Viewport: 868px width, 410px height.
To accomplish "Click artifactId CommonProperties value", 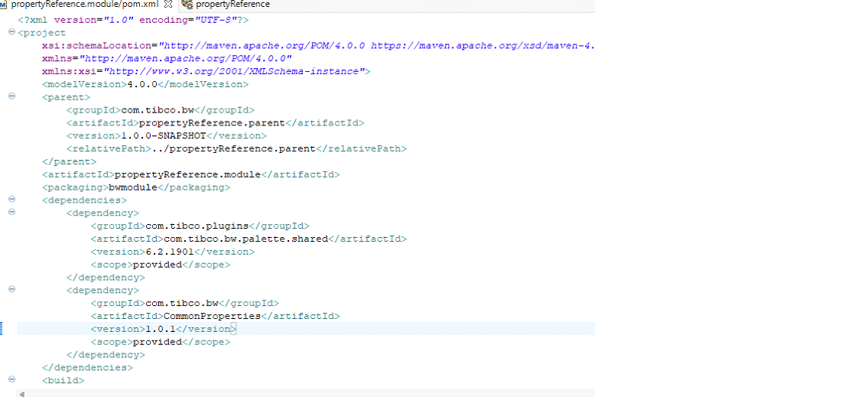I will [x=212, y=316].
